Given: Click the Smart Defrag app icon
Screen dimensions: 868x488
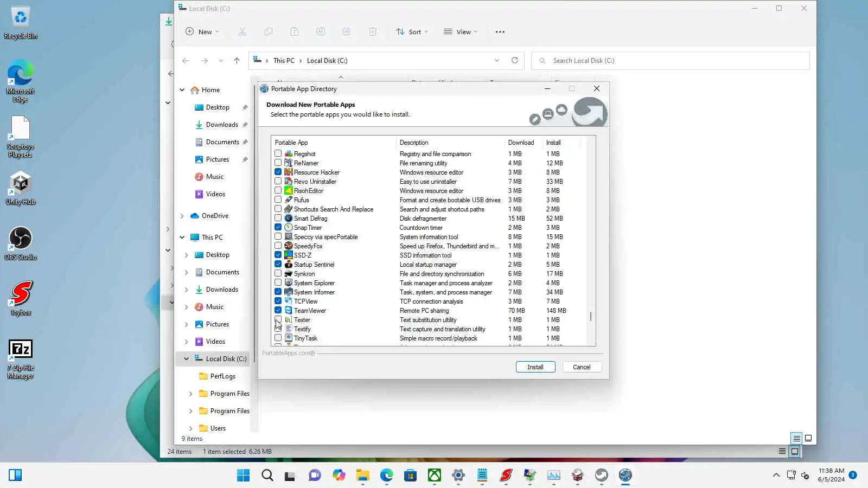Looking at the screenshot, I should tap(289, 219).
